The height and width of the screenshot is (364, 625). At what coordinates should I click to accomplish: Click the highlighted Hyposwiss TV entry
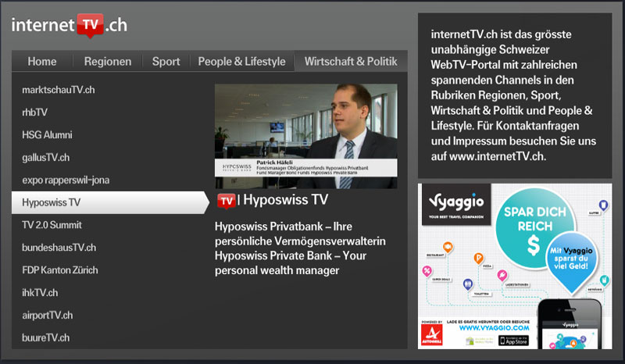click(x=110, y=202)
